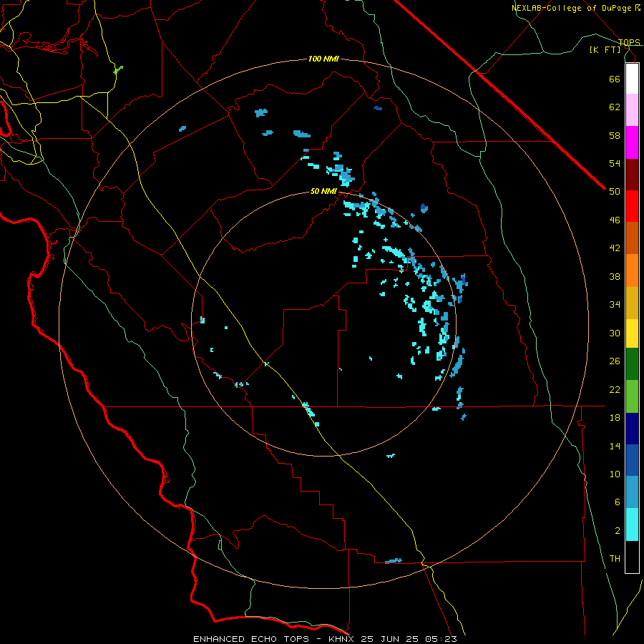
Task: Click the 50 NMI range ring label
Action: pos(323,191)
